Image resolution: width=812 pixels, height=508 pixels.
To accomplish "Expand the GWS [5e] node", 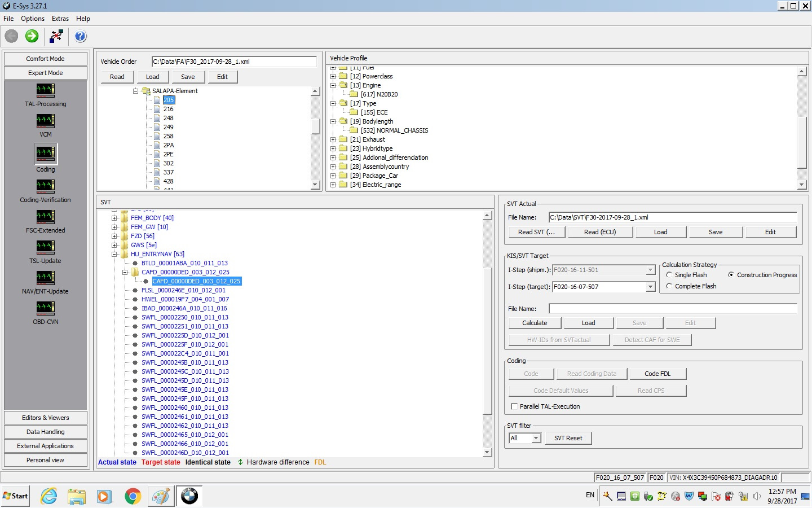I will (114, 245).
